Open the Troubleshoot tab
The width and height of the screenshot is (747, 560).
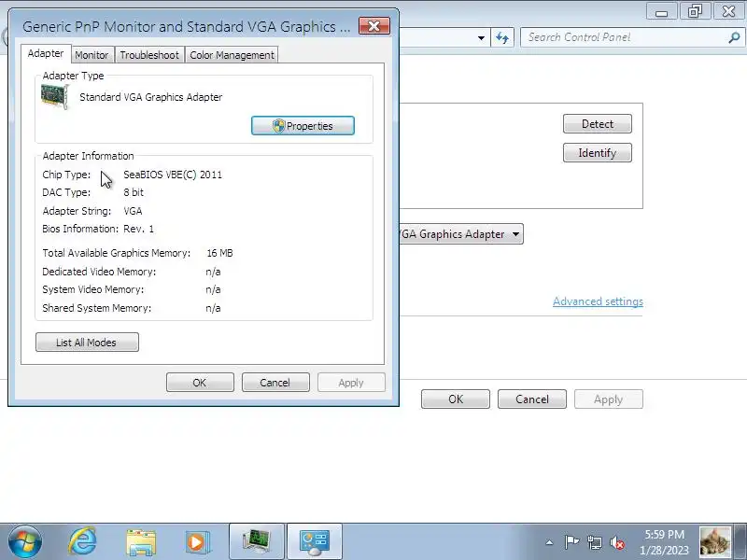tap(149, 55)
